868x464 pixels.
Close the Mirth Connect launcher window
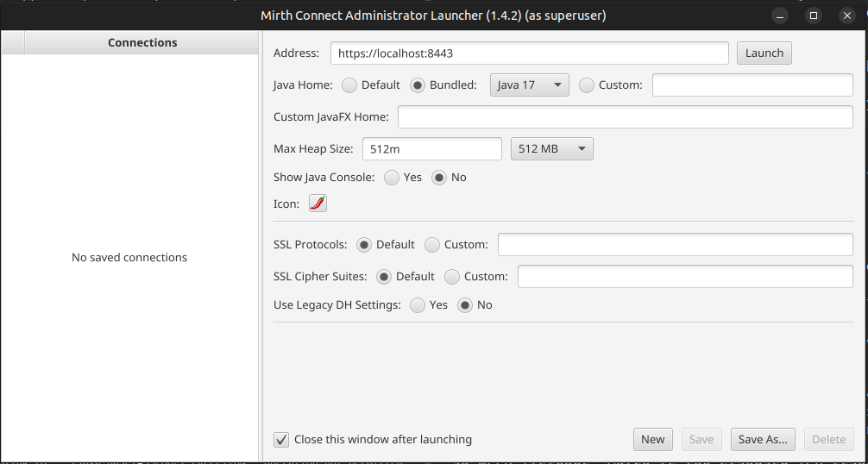pyautogui.click(x=847, y=16)
